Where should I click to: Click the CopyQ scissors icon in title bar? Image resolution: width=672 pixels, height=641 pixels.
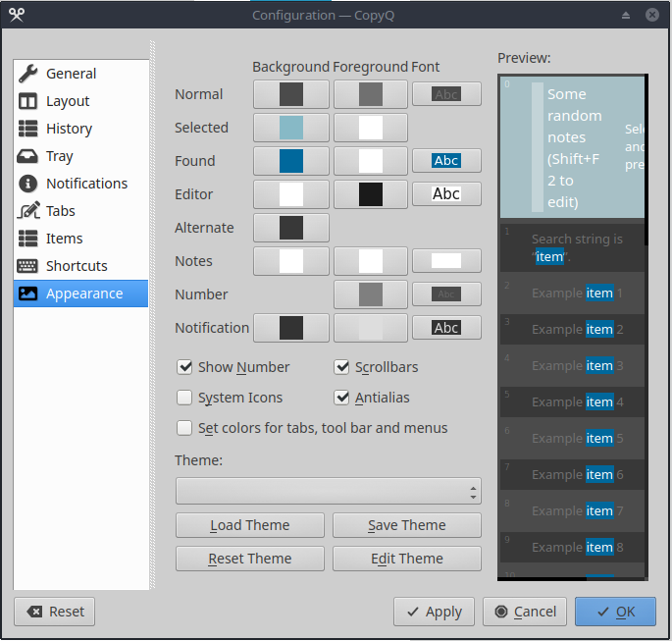pyautogui.click(x=17, y=15)
